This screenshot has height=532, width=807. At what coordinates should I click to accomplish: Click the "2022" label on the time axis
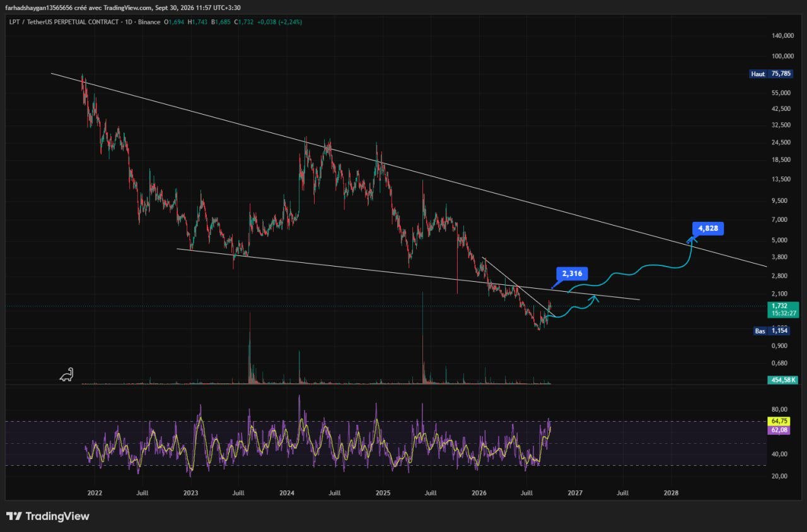click(95, 493)
